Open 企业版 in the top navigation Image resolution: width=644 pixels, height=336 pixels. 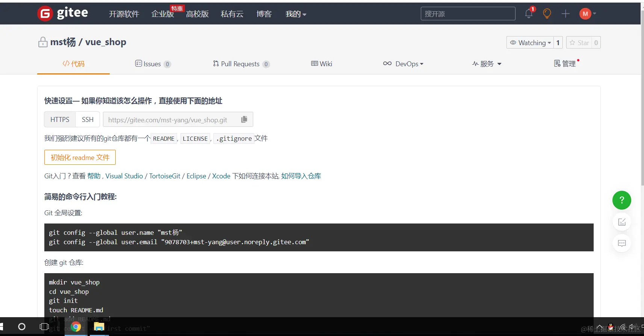pyautogui.click(x=163, y=14)
